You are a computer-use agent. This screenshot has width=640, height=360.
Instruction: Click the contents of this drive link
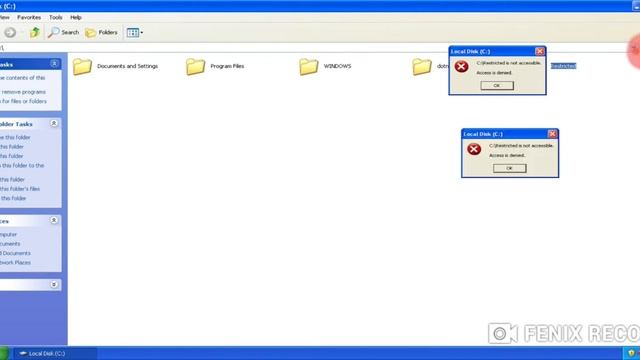click(x=22, y=78)
